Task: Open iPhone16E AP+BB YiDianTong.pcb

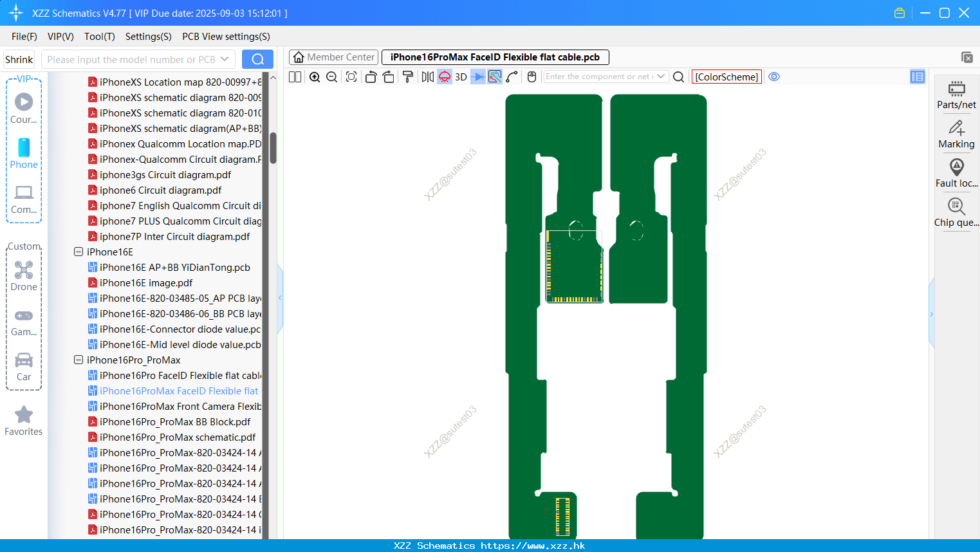Action: (169, 268)
